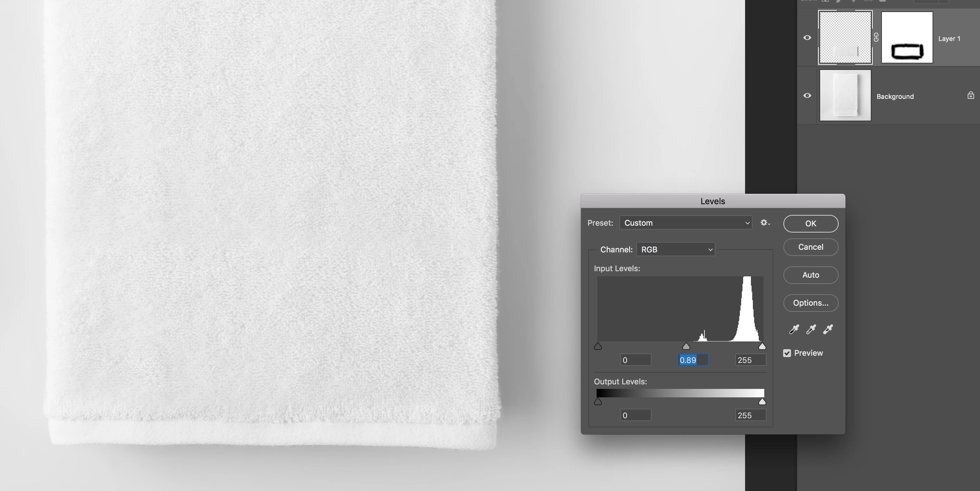This screenshot has height=491, width=980.
Task: Click the Auto levels button
Action: pos(810,275)
